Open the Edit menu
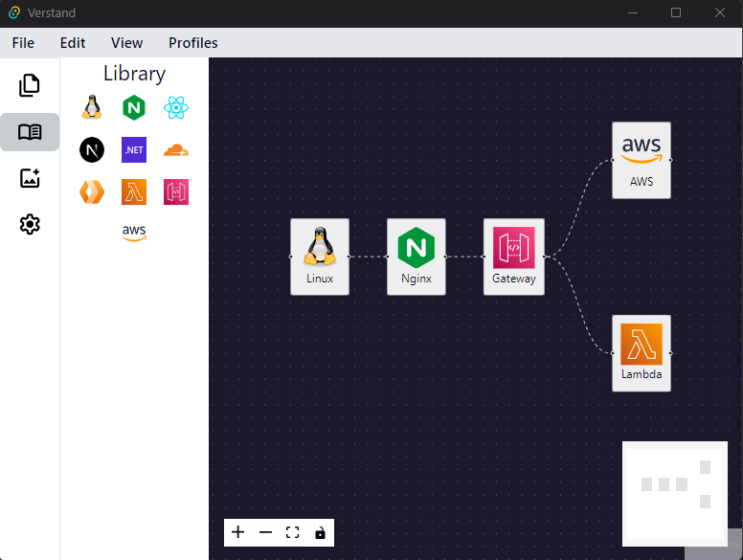Viewport: 743px width, 560px height. click(73, 43)
